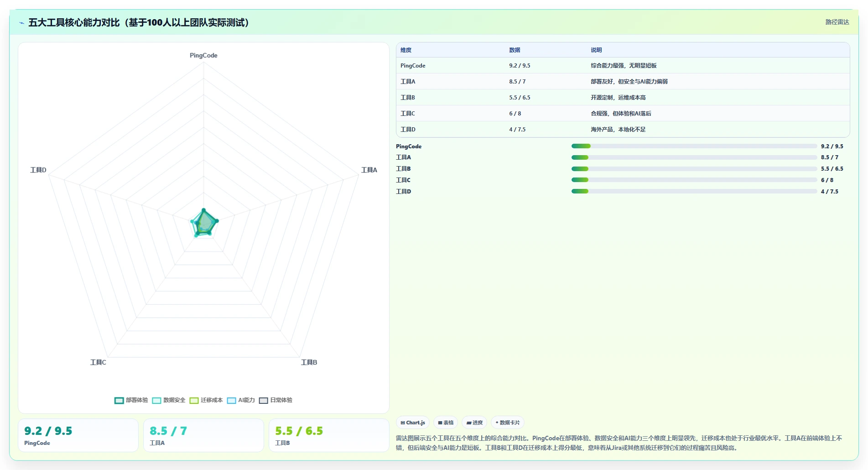
Task: Click description 合规强，但体验和AI落后
Action: [x=621, y=114]
